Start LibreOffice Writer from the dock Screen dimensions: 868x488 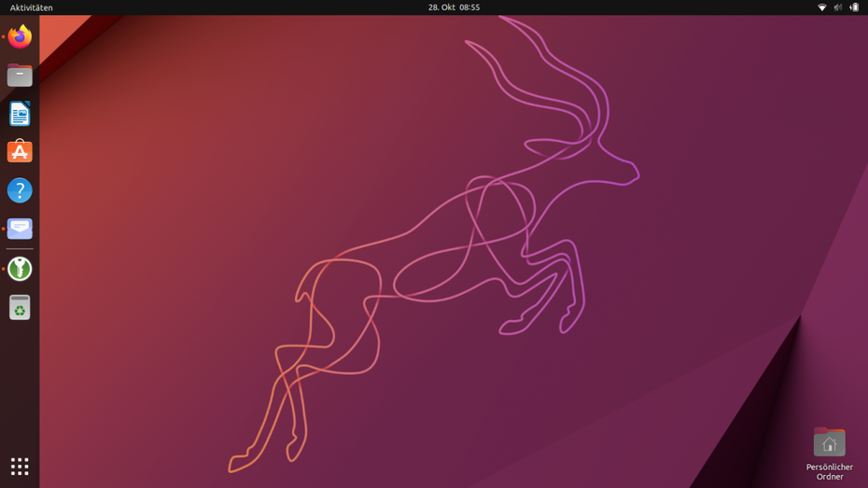pos(20,114)
